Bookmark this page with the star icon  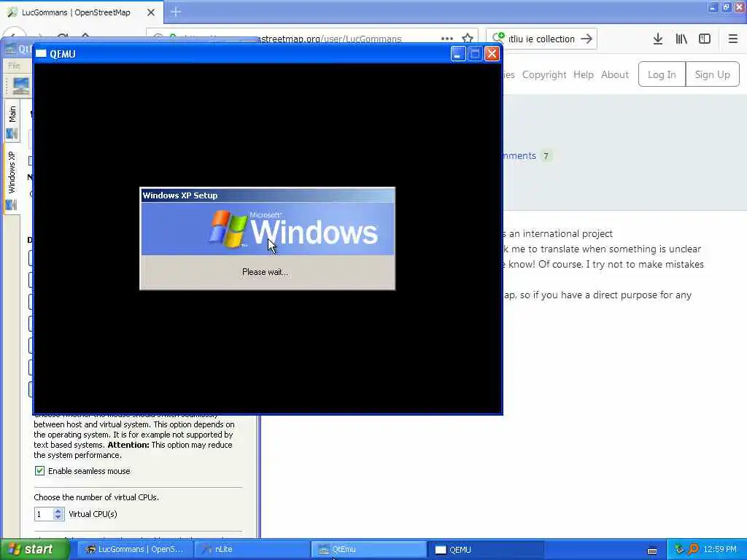468,39
